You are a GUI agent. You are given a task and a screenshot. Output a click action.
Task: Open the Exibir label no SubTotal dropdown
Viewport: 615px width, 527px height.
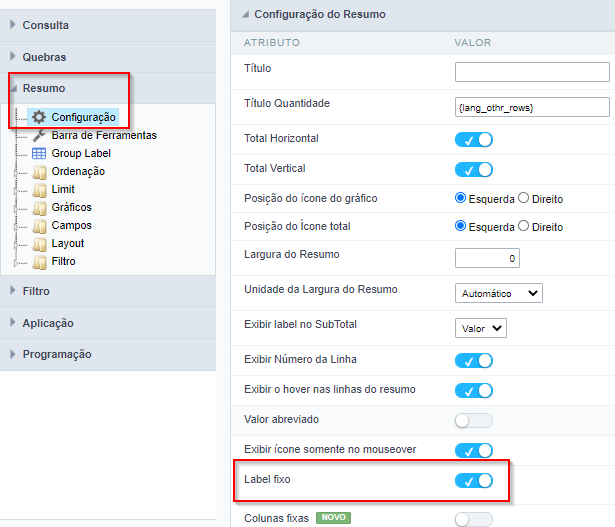pyautogui.click(x=480, y=328)
